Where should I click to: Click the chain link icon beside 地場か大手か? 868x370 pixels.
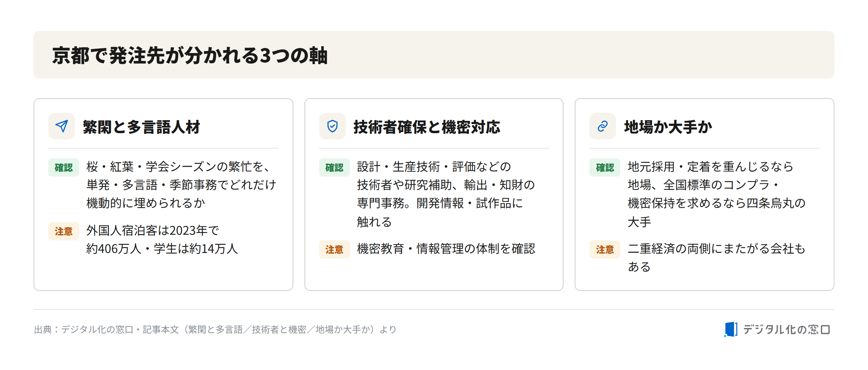pyautogui.click(x=603, y=126)
